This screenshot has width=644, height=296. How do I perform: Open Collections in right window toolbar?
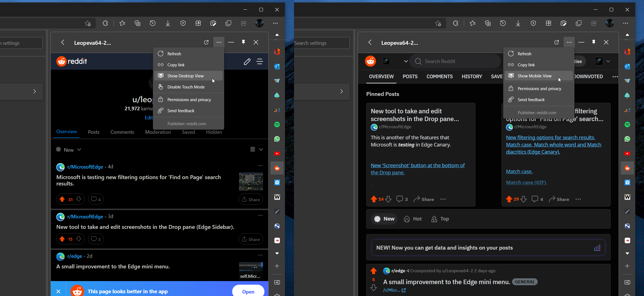(x=488, y=23)
